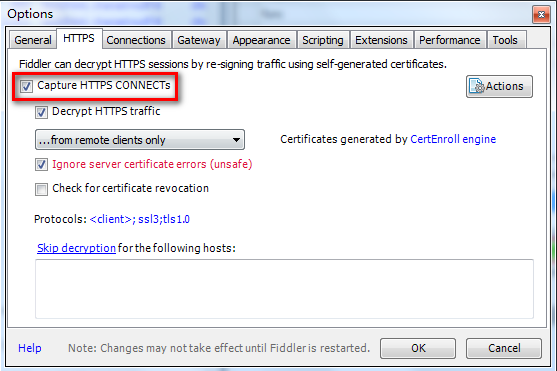The height and width of the screenshot is (371, 557).
Task: Select the HTTPS tab
Action: [x=79, y=38]
